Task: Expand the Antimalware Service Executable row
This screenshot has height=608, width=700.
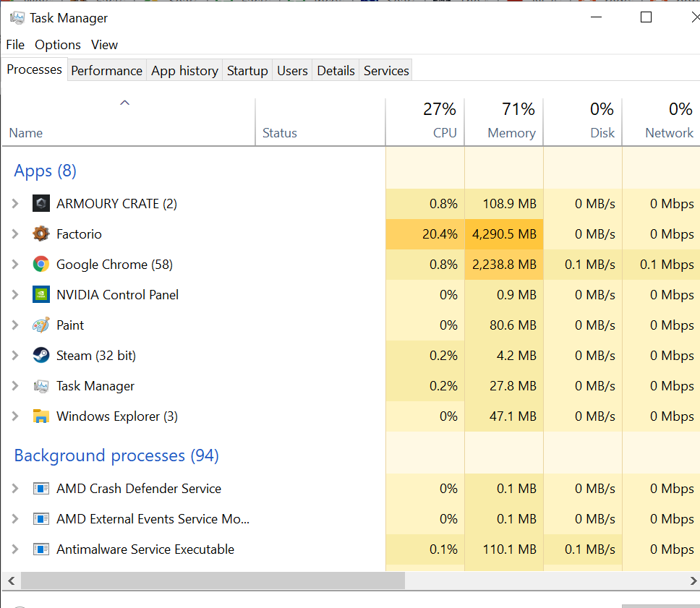Action: pos(15,549)
